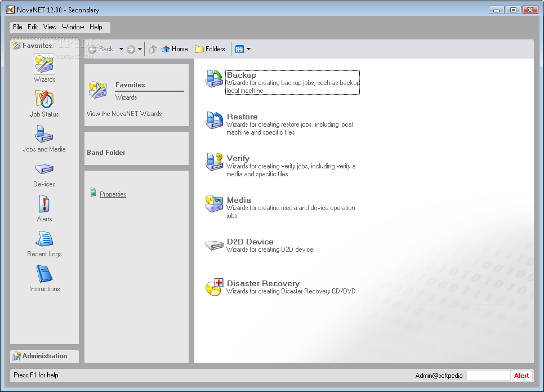Open Recent Logs in sidebar
This screenshot has width=544, height=392.
pyautogui.click(x=44, y=239)
